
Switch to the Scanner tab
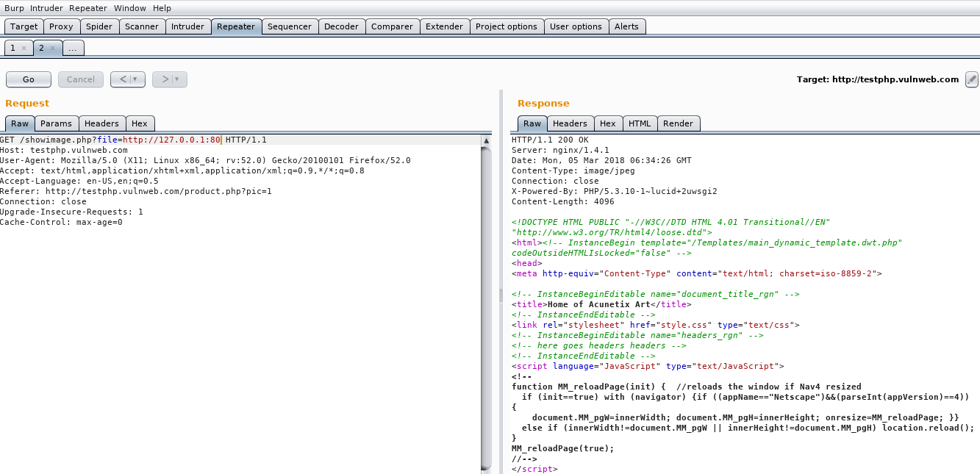pos(142,26)
